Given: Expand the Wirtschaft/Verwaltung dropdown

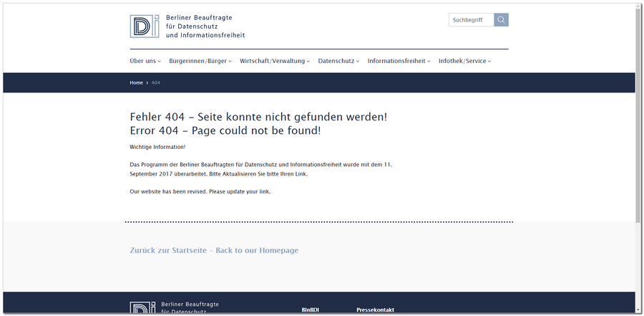Looking at the screenshot, I should [275, 61].
